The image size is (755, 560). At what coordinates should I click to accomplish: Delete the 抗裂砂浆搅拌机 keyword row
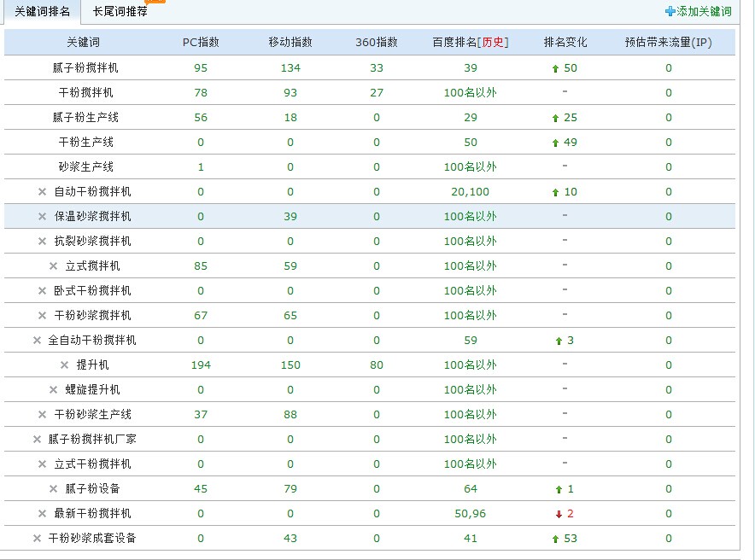point(42,242)
